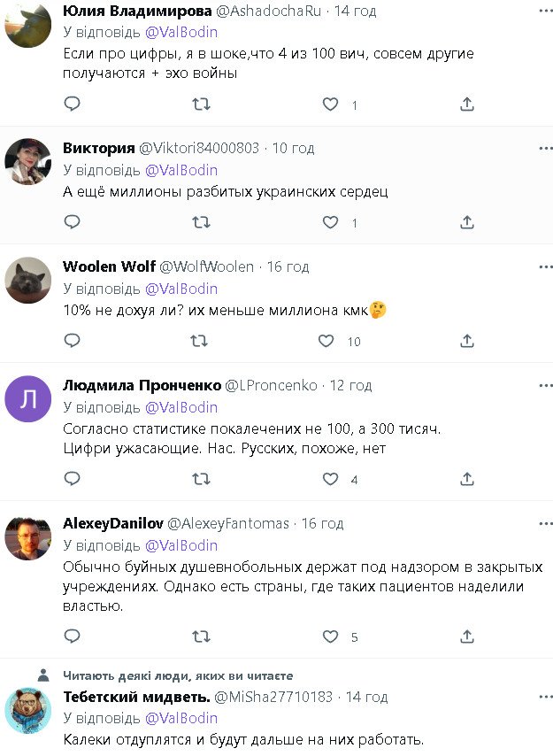Retweet AlexeyDanilov's reply
The height and width of the screenshot is (756, 553).
[x=201, y=636]
